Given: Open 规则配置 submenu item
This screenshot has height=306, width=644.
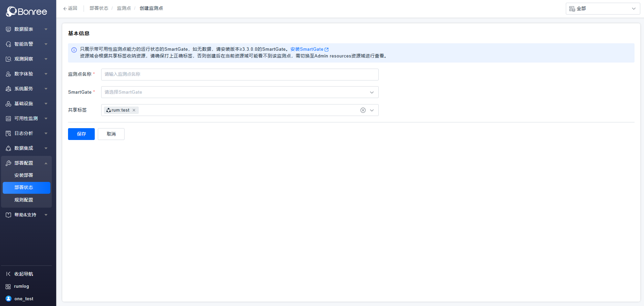Looking at the screenshot, I should coord(24,200).
